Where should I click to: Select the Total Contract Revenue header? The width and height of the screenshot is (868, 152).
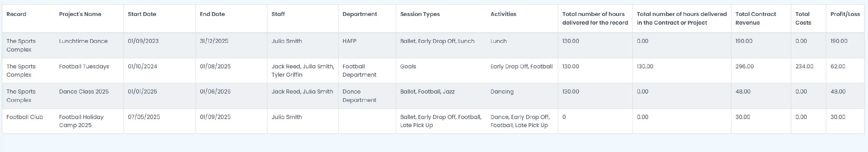click(755, 19)
